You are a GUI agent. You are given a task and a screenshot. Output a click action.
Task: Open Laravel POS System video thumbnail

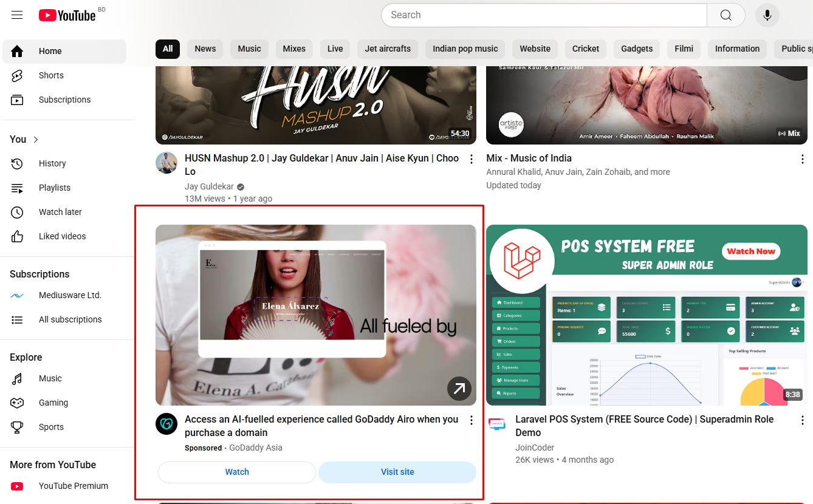tap(647, 315)
